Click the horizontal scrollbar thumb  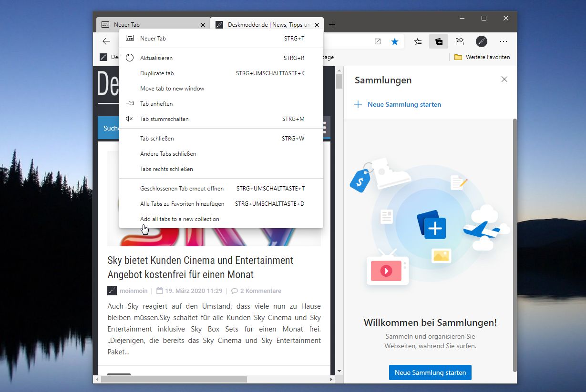[174, 379]
